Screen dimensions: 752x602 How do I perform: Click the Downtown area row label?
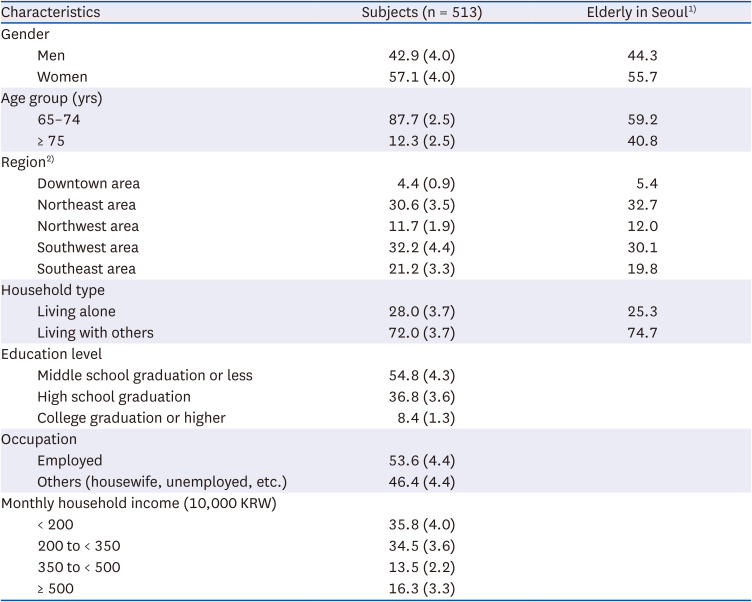click(x=88, y=183)
